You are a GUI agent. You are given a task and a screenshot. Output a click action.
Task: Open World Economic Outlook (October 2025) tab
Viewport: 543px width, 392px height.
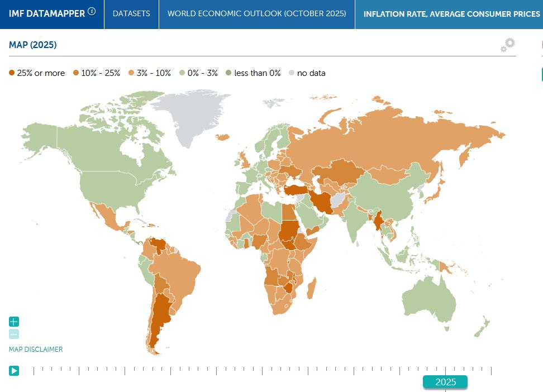[257, 13]
